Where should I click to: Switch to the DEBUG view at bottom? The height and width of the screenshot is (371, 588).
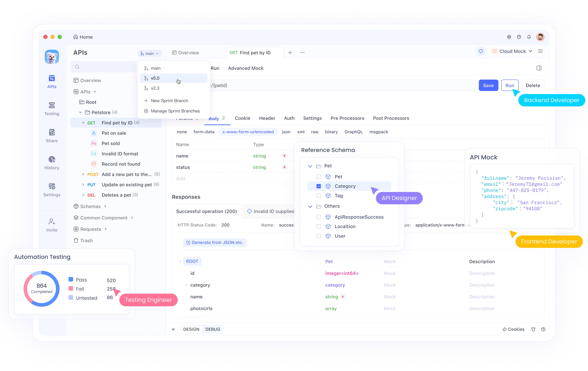coord(213,329)
